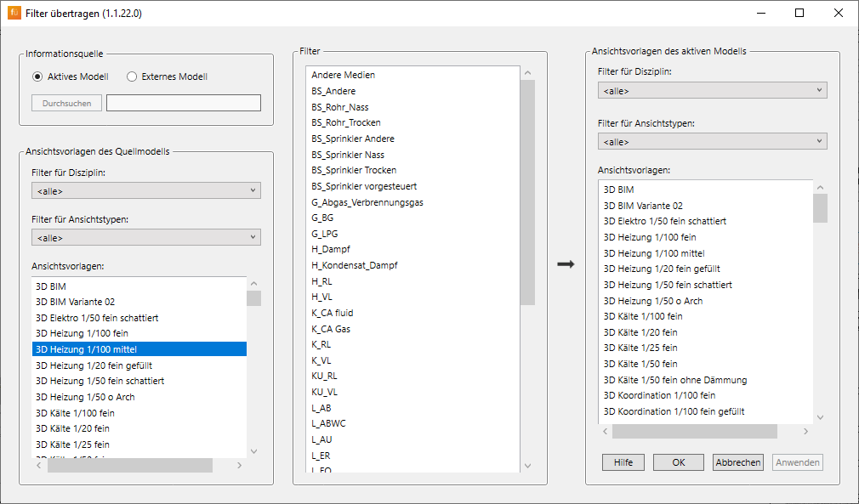Select BS_Sprinkler Nass in the filter list

tap(348, 155)
